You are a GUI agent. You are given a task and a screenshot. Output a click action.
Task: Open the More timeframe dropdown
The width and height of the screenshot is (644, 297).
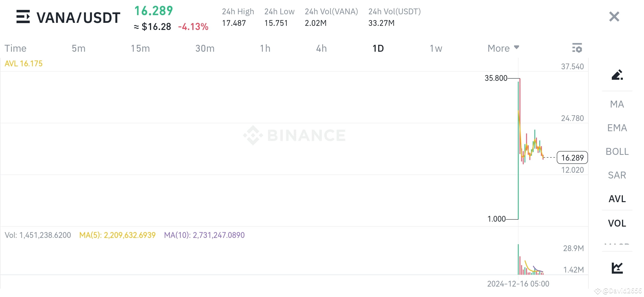503,48
